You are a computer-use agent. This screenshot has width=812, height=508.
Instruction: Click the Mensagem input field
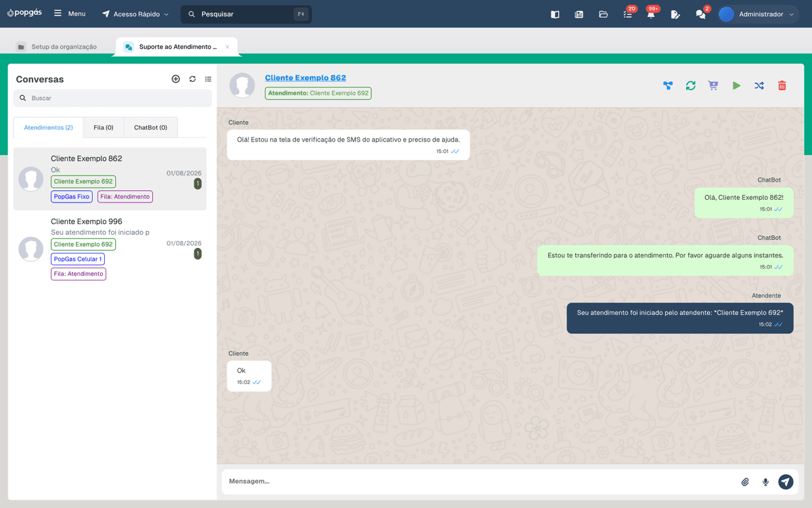point(480,482)
